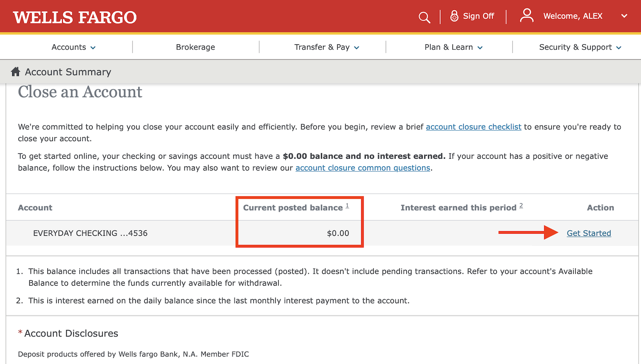The height and width of the screenshot is (364, 641).
Task: Expand the Plan & Learn chevron
Action: point(480,48)
